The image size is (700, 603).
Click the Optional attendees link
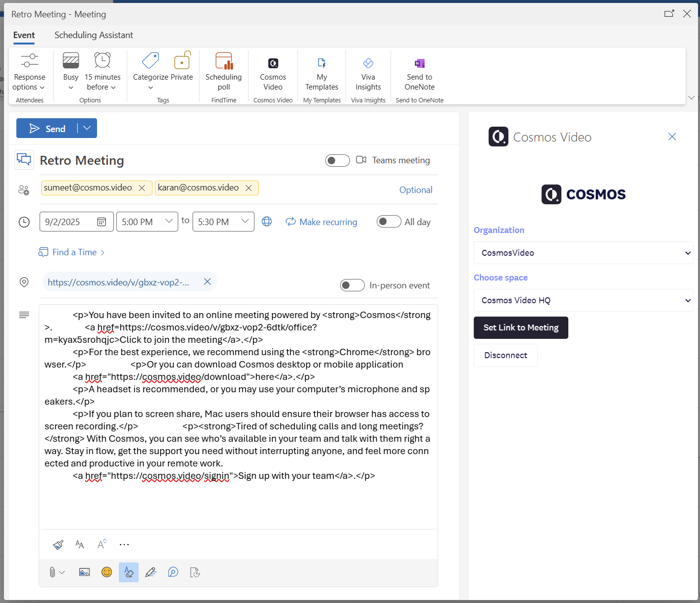416,190
